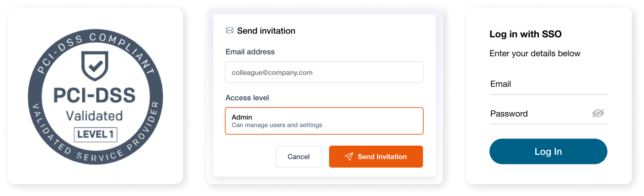
Task: Click the Access level label
Action: 247,98
